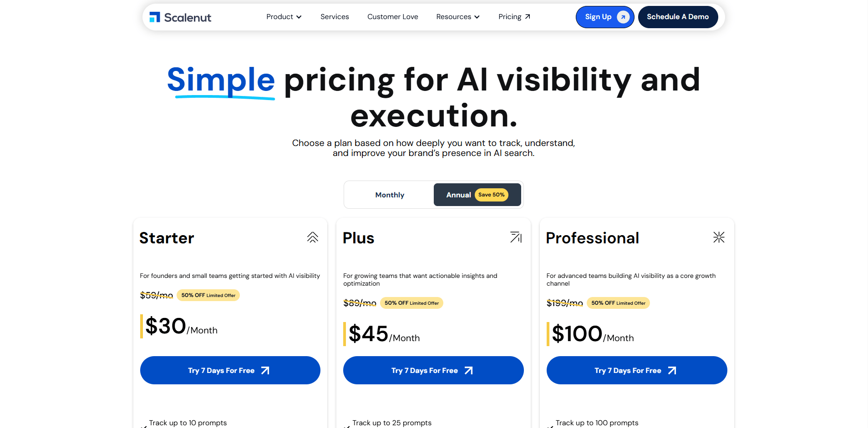Viewport: 868px width, 428px height.
Task: Click the Professional plan asterisk icon
Action: 719,237
